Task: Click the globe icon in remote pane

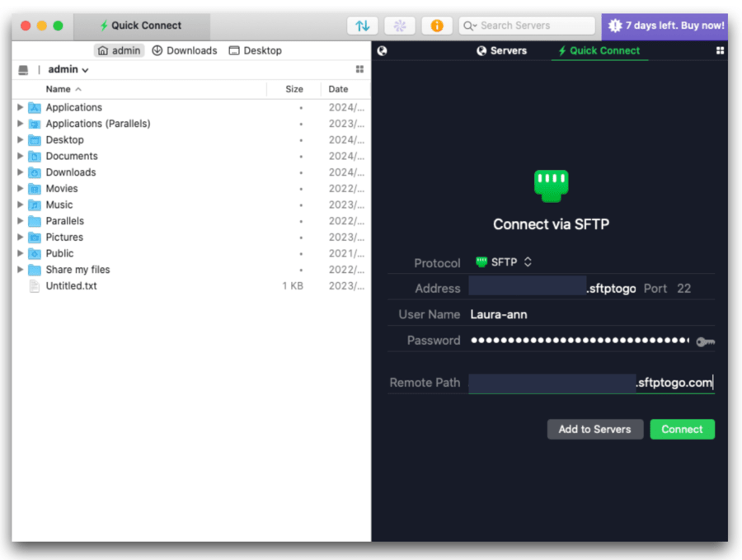Action: point(380,50)
